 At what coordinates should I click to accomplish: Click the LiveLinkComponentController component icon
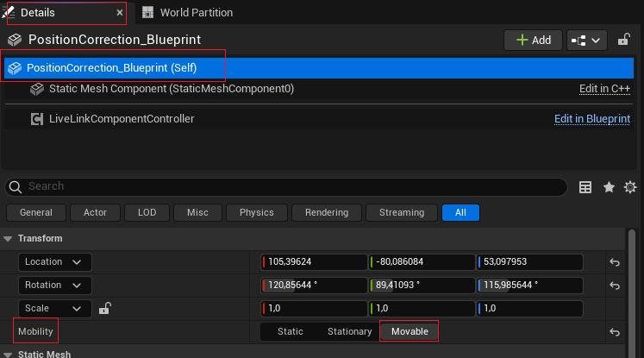point(37,119)
